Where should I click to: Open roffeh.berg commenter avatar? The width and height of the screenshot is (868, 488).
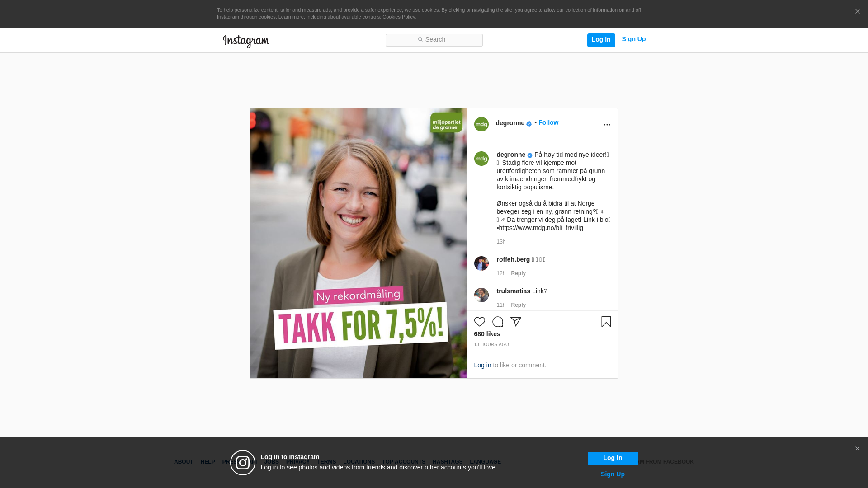point(481,263)
